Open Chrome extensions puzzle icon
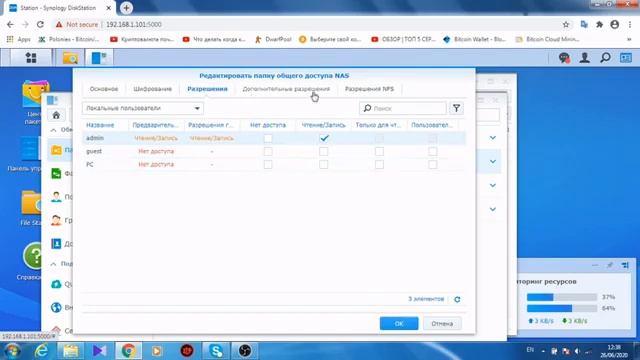This screenshot has width=640, height=360. point(600,24)
